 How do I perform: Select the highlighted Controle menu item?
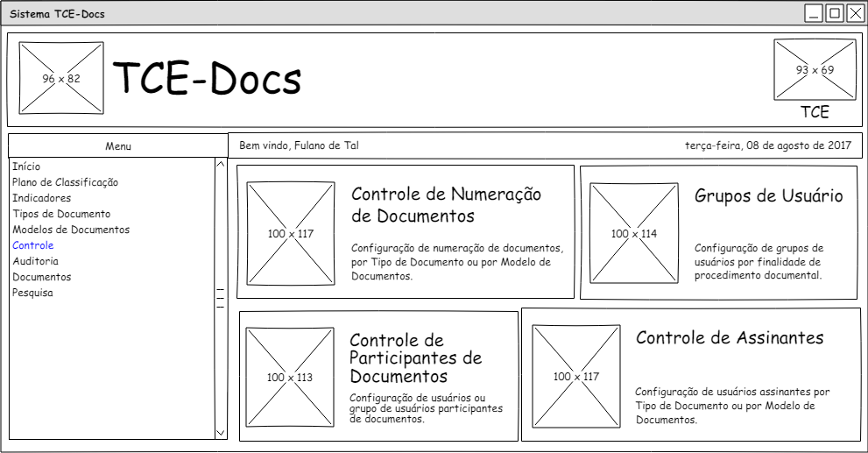pyautogui.click(x=33, y=245)
